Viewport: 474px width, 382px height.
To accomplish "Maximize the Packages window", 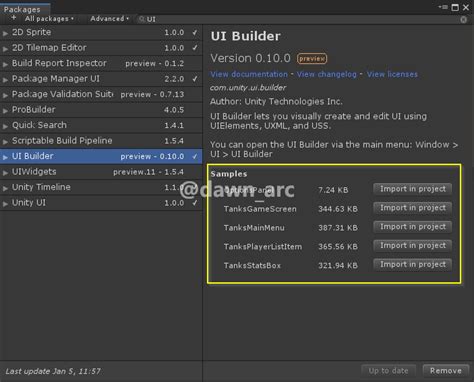I will coord(455,7).
